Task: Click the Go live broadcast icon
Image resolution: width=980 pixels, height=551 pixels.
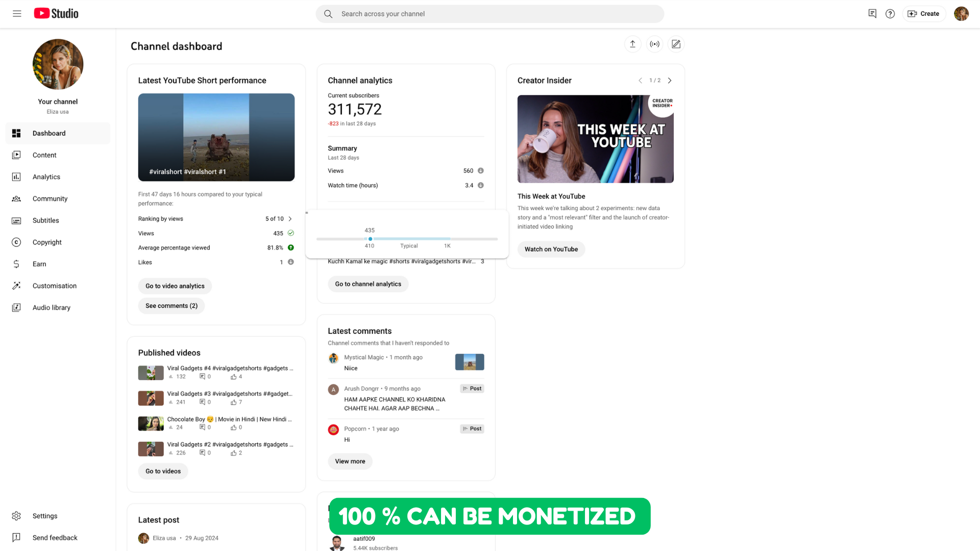Action: 654,44
